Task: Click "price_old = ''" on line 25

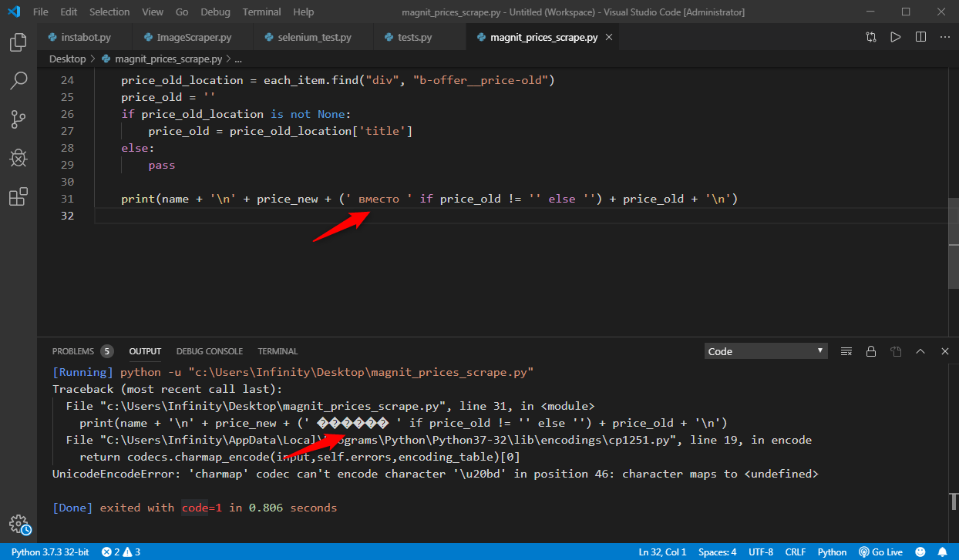Action: (168, 97)
